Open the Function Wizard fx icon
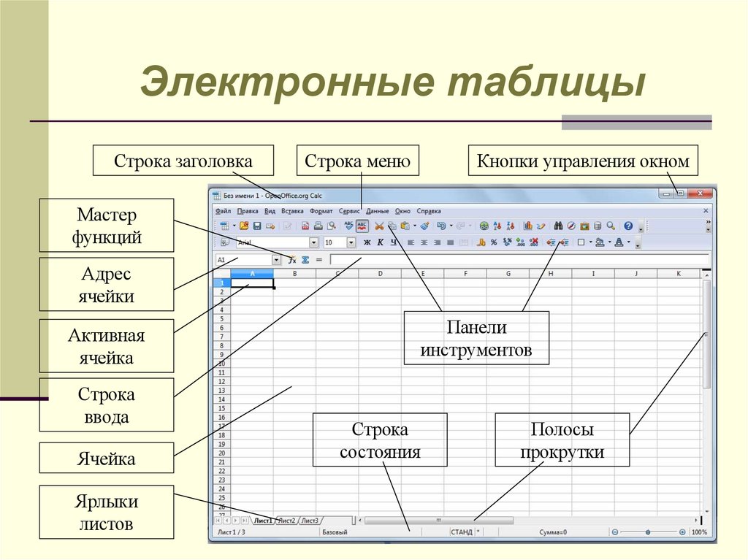This screenshot has width=748, height=560. click(292, 260)
